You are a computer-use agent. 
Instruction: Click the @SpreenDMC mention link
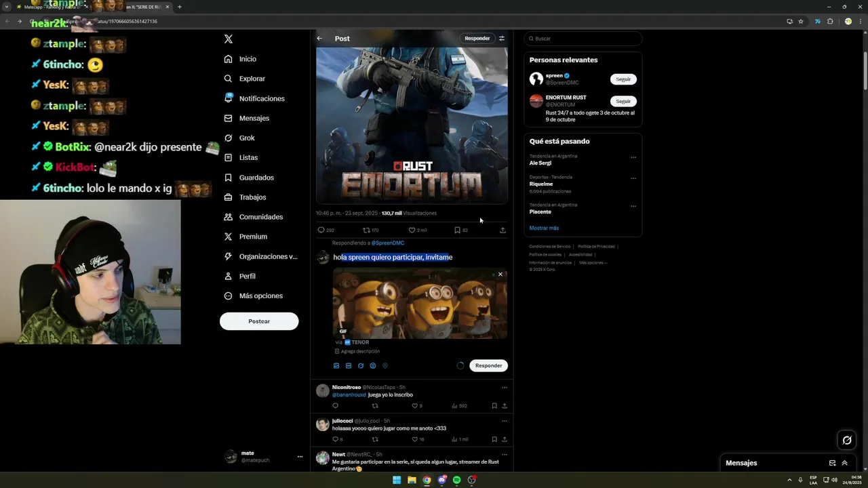pos(387,243)
